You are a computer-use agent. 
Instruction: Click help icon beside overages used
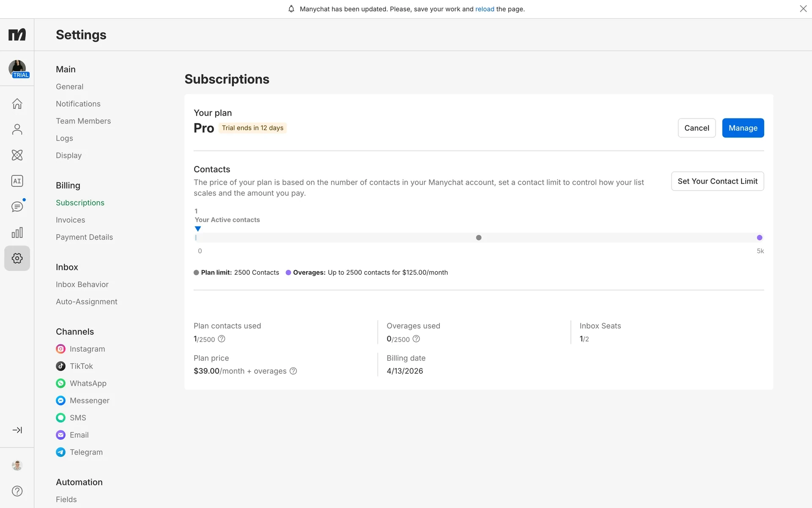pyautogui.click(x=416, y=339)
